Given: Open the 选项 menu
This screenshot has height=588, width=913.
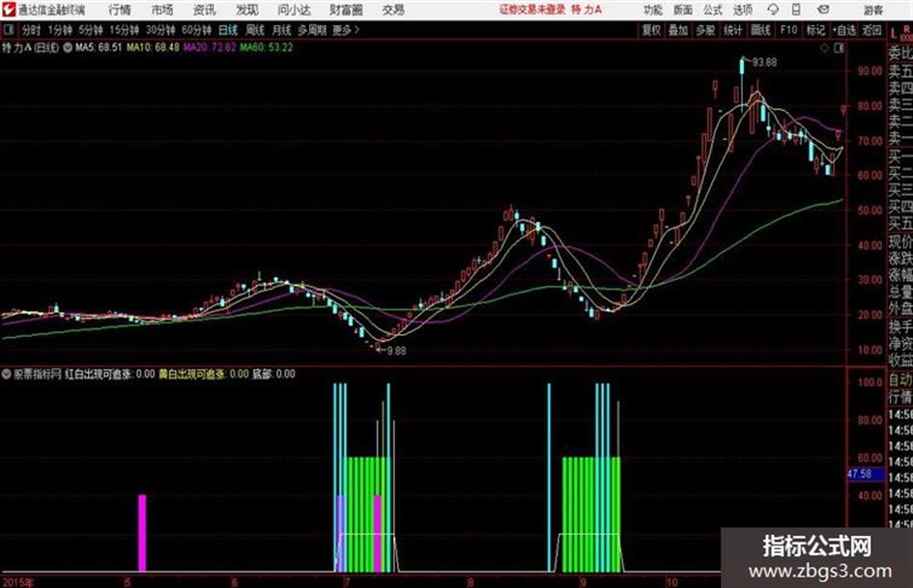Looking at the screenshot, I should point(742,10).
